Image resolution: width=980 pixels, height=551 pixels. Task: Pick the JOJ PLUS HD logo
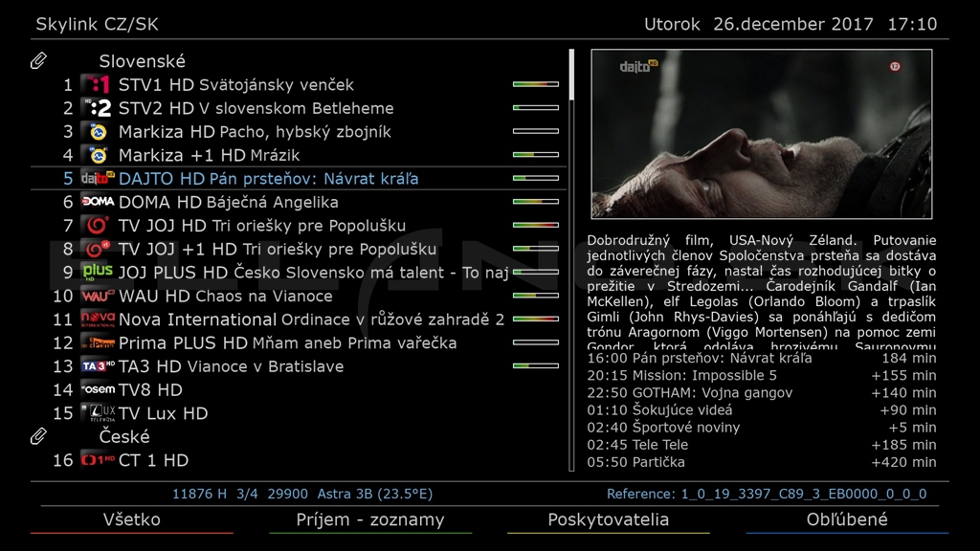(98, 273)
